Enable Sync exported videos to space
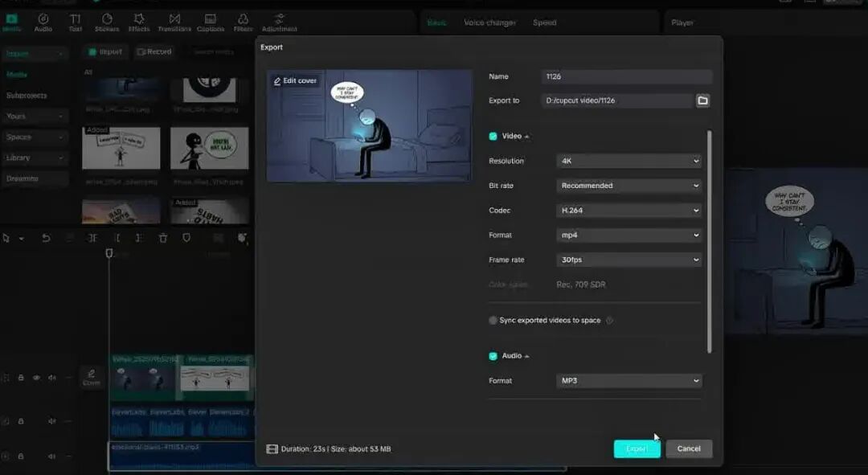 tap(493, 321)
